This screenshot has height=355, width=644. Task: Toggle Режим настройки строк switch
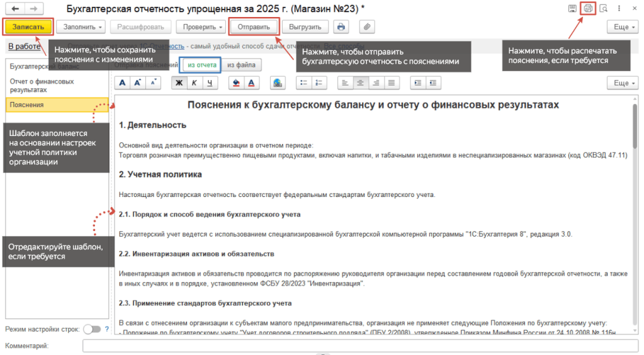point(92,329)
